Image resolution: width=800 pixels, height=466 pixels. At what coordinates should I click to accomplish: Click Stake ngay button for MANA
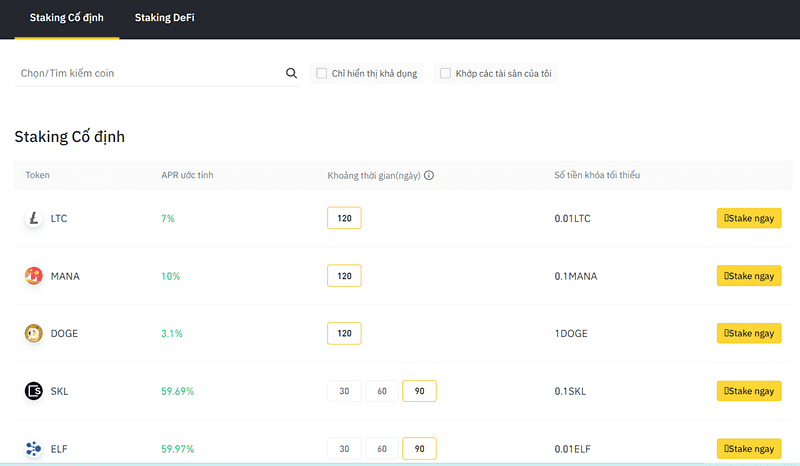[749, 276]
